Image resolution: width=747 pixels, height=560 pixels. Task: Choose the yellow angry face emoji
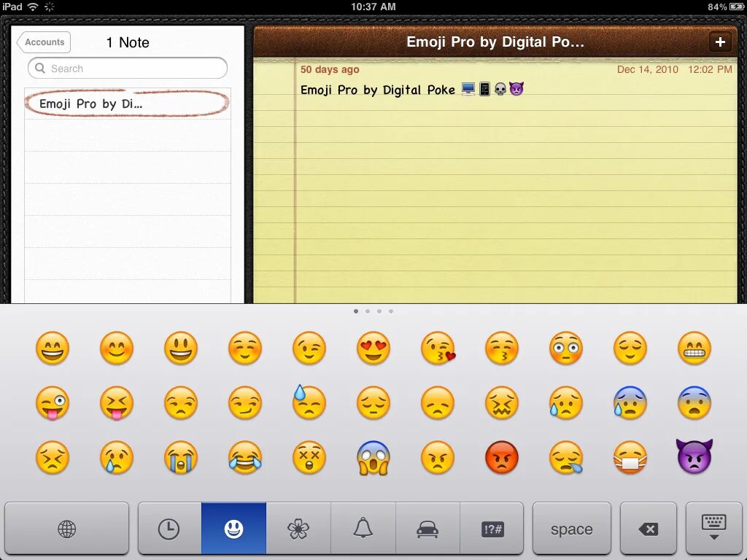438,458
